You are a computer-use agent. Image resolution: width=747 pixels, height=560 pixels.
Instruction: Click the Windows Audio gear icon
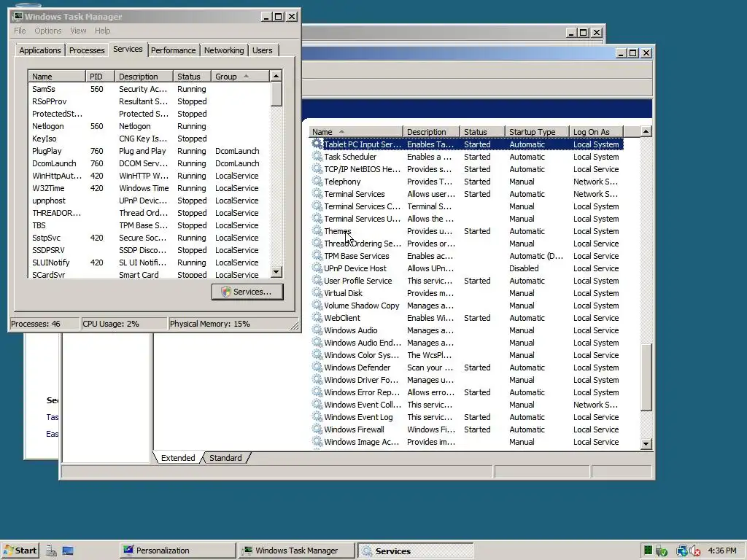point(317,330)
